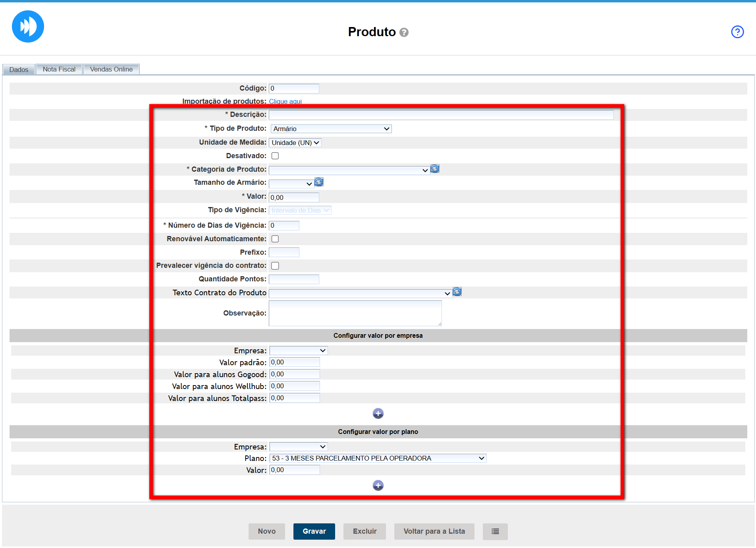Viewport: 756px width, 548px height.
Task: Refresh the Categoria de Produto list
Action: [435, 169]
